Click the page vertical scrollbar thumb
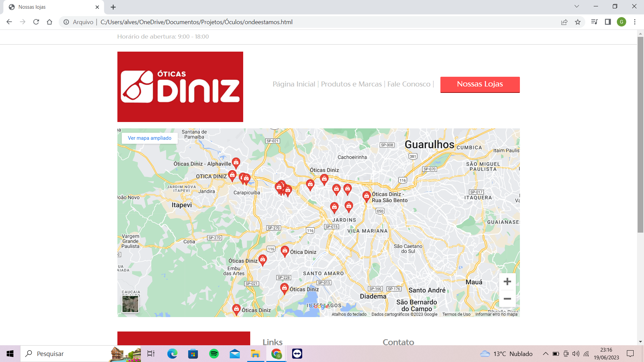Image resolution: width=644 pixels, height=362 pixels. (x=640, y=134)
